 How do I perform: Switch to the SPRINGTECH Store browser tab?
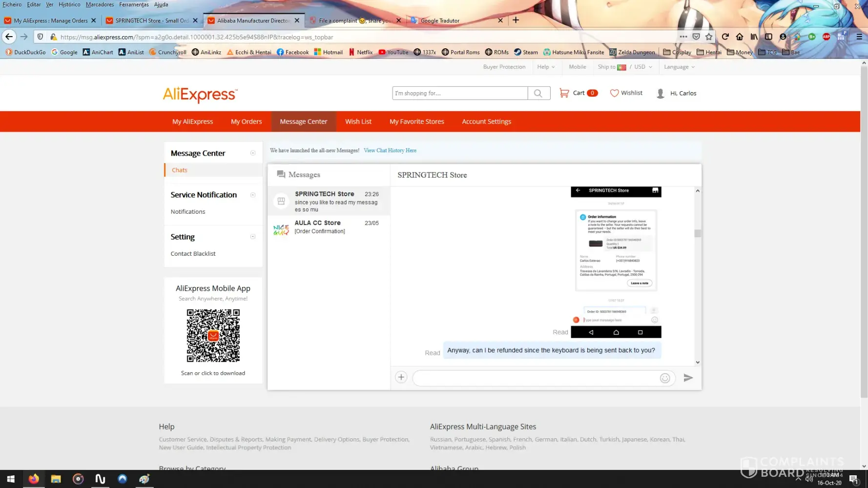(x=152, y=20)
